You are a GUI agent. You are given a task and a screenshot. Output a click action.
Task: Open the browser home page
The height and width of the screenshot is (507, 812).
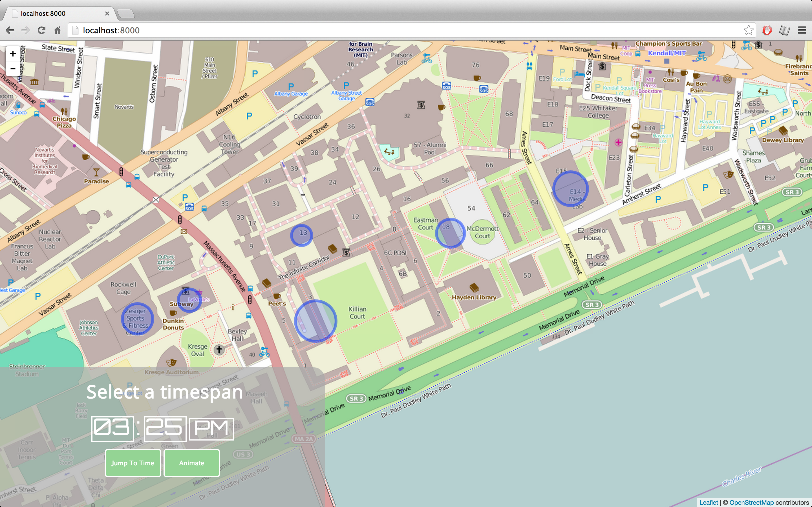[x=58, y=30]
